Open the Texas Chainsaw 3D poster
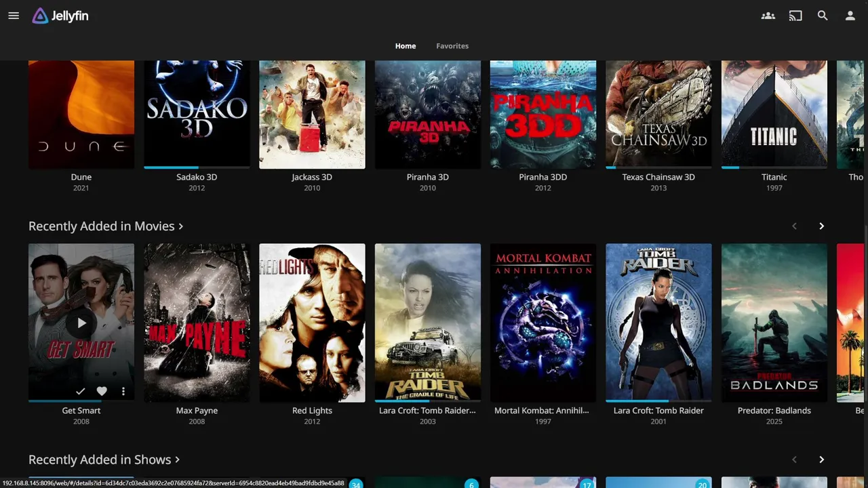This screenshot has height=488, width=868. pyautogui.click(x=658, y=115)
